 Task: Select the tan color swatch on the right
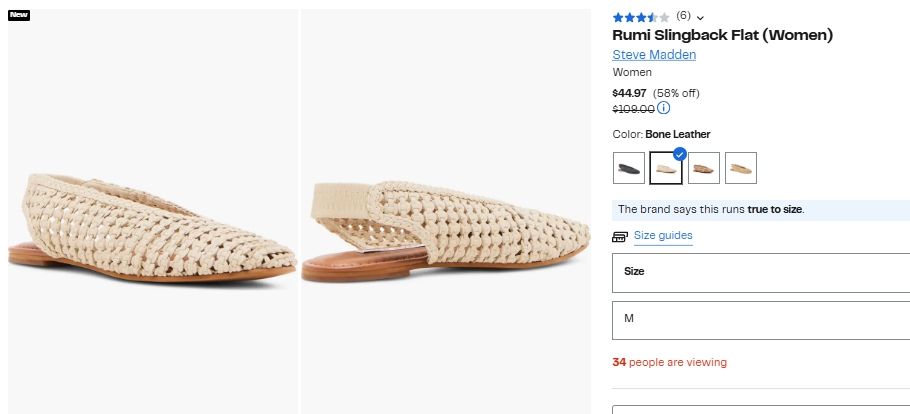741,168
